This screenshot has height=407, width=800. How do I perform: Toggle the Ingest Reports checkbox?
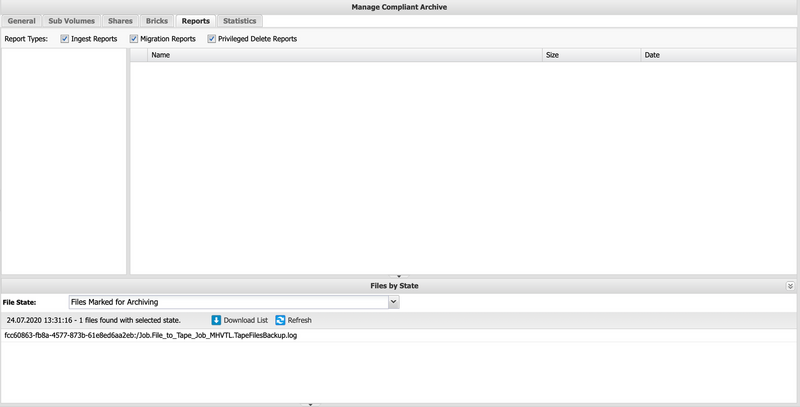(65, 39)
